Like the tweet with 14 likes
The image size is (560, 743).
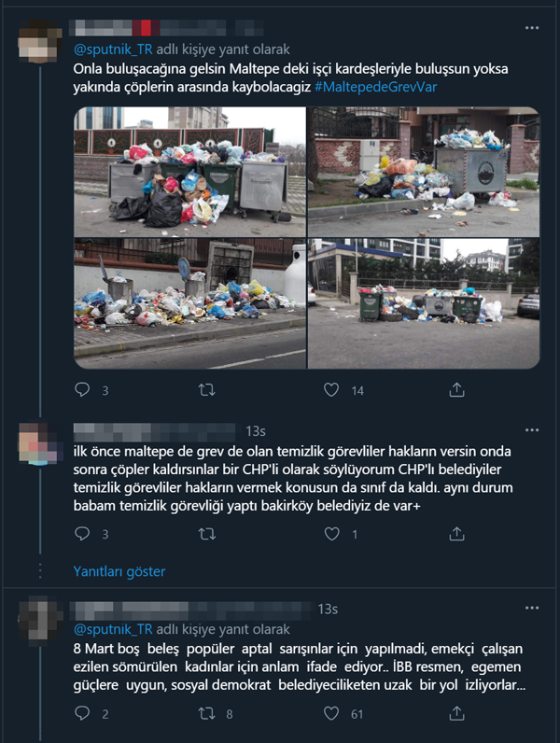[331, 390]
